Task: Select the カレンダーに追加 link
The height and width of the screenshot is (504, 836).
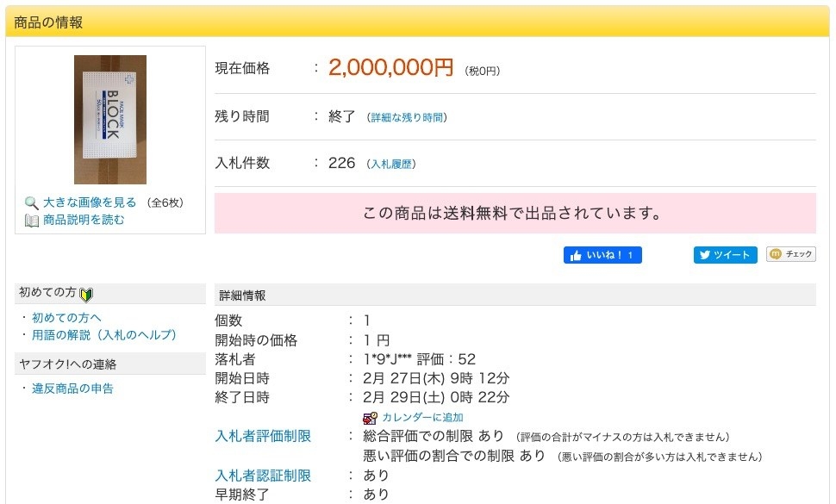Action: [x=422, y=418]
